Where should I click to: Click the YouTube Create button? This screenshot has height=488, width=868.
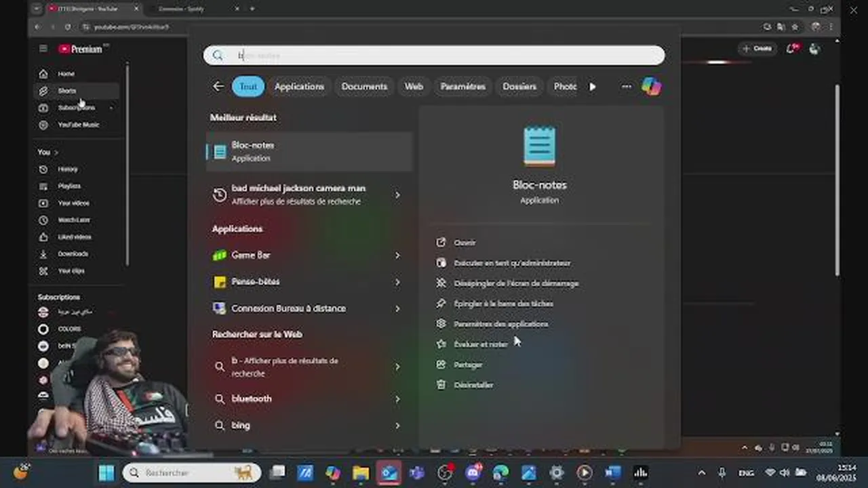point(757,49)
